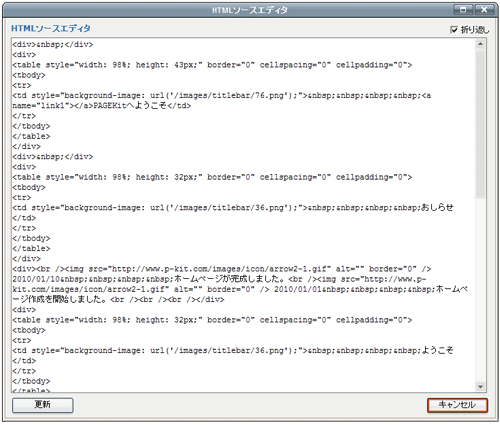Click the HTMLソースエディタ blue heading
Image resolution: width=500 pixels, height=425 pixels.
tap(51, 29)
